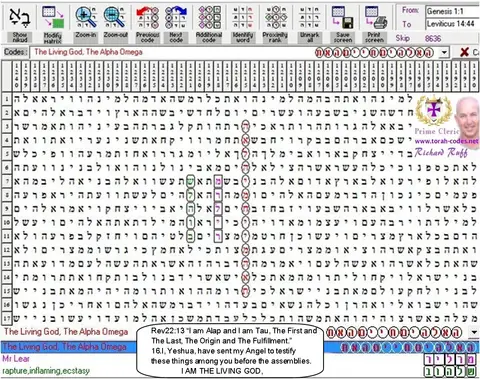Open the dropdown arrow beside bottom code list

474,332
